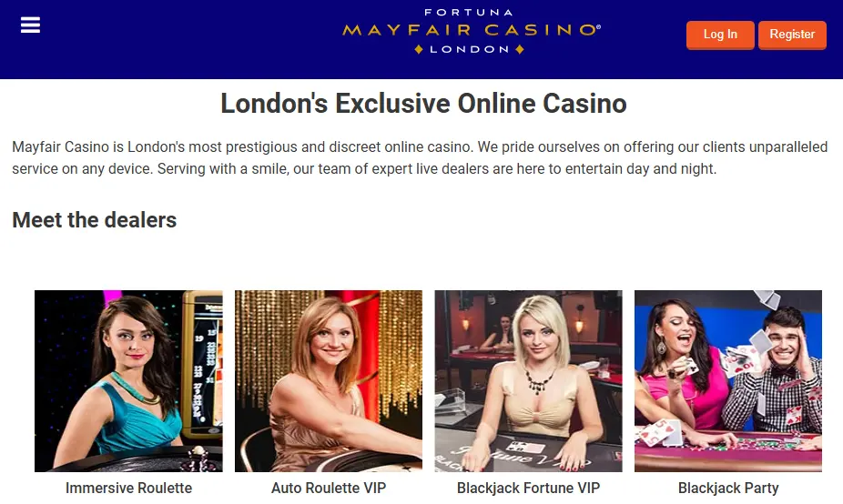
Task: Click the Mayfair Casino intro paragraph
Action: (x=420, y=158)
